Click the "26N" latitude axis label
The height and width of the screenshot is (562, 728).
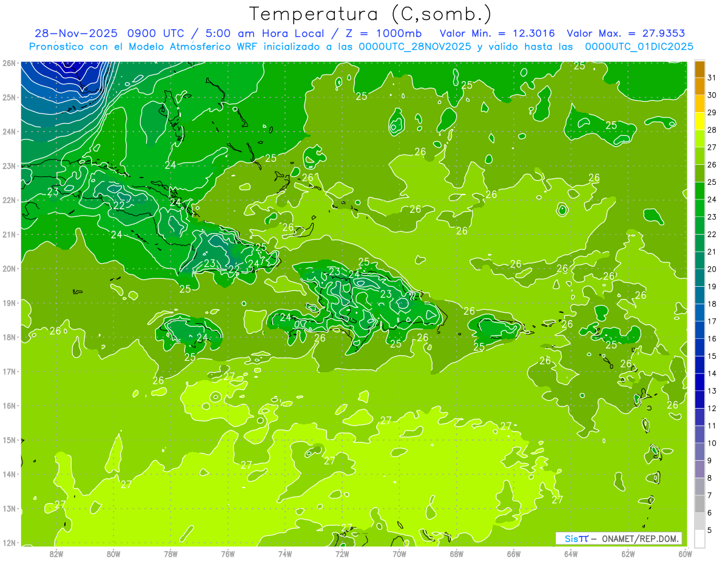click(9, 63)
